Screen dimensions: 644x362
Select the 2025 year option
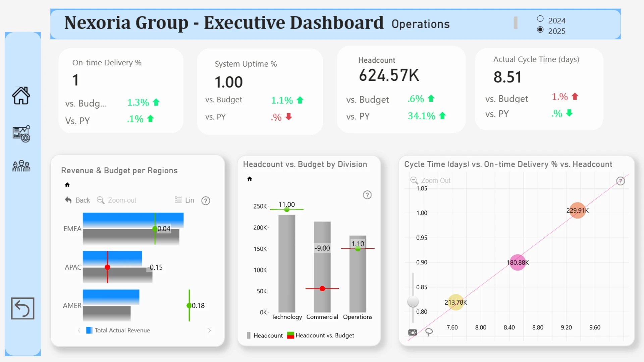tap(540, 30)
